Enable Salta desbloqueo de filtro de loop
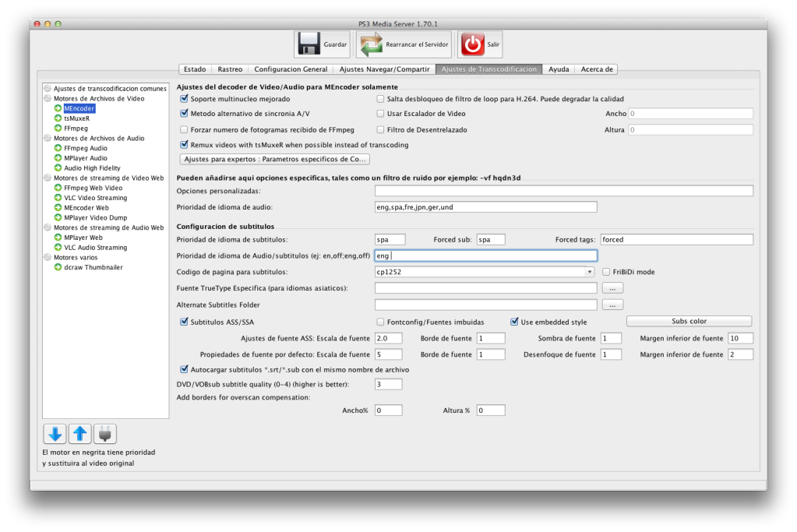This screenshot has width=797, height=532. [x=380, y=99]
